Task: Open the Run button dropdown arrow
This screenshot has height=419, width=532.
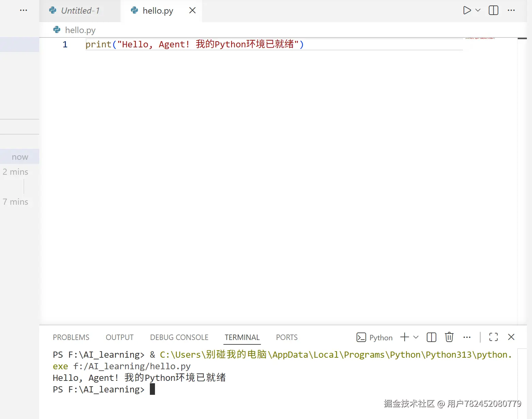Action: tap(478, 10)
